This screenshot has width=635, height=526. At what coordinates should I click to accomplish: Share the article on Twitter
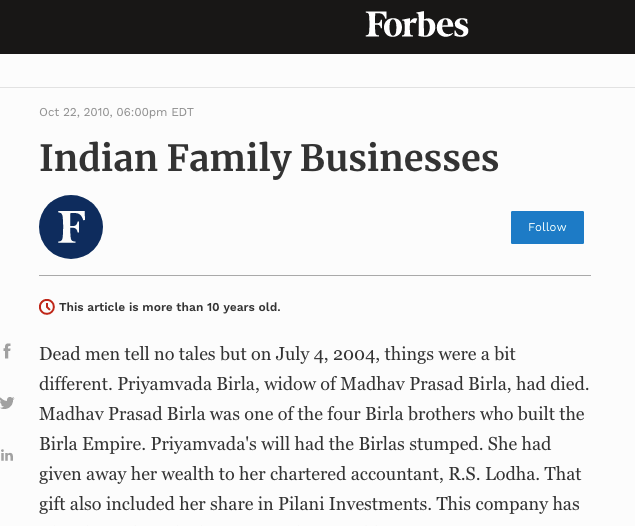coord(7,403)
